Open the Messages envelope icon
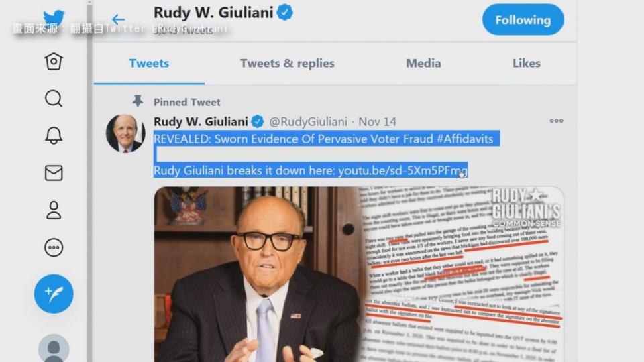The image size is (644, 362). tap(54, 173)
